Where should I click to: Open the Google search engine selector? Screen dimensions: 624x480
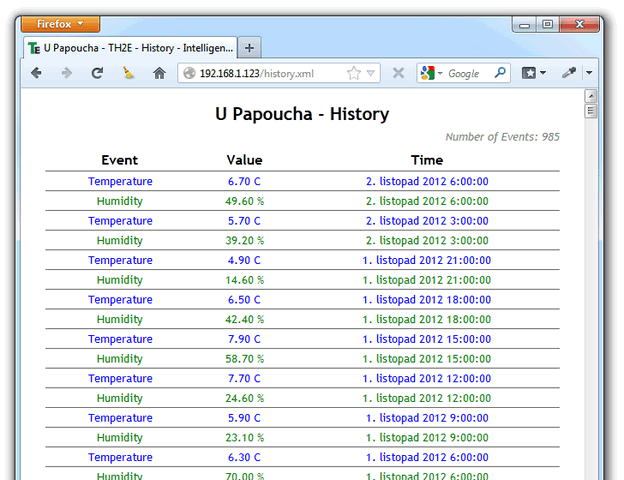click(x=431, y=73)
